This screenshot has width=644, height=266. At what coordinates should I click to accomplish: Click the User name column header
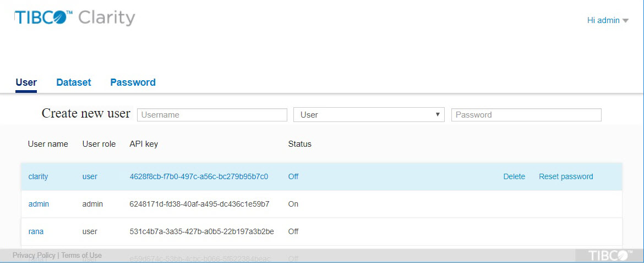pyautogui.click(x=48, y=145)
